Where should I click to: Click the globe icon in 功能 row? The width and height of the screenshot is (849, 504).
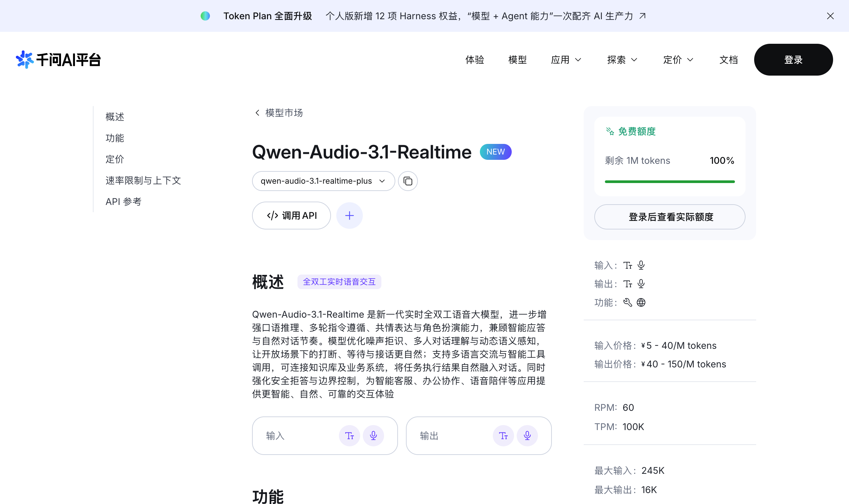pos(641,303)
